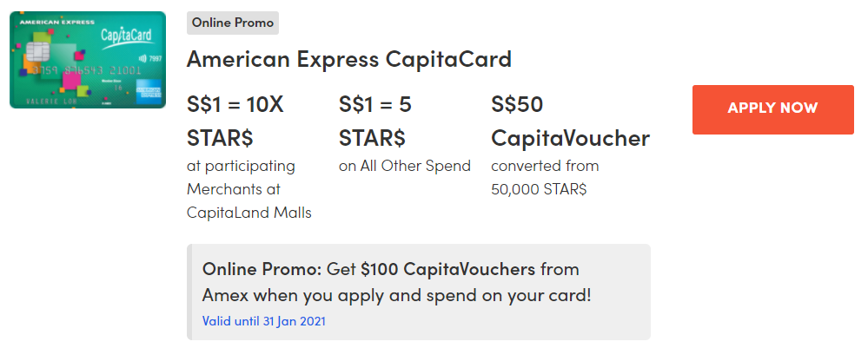
Task: Click the cardholder name on the card
Action: [35, 102]
